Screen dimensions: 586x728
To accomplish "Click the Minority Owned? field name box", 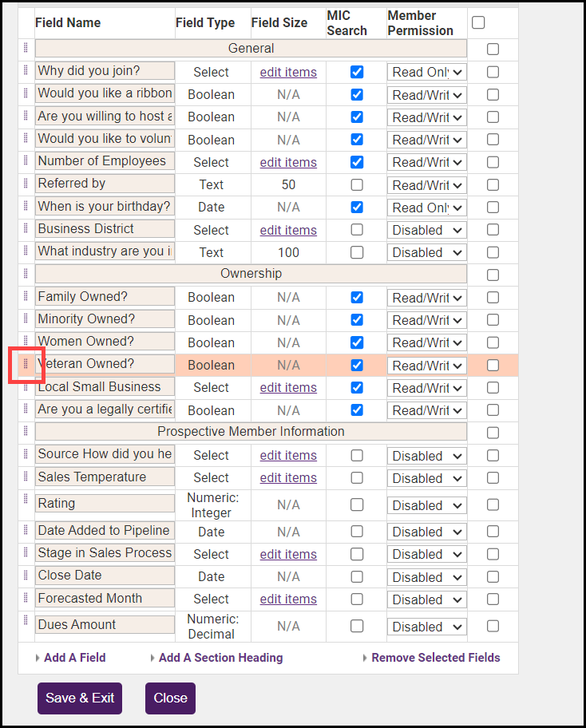I will point(105,319).
